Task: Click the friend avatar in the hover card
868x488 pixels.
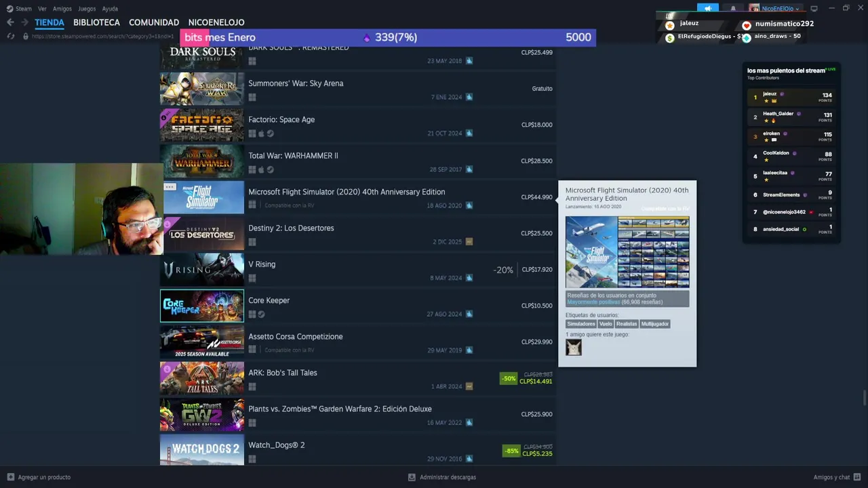Action: pos(574,347)
